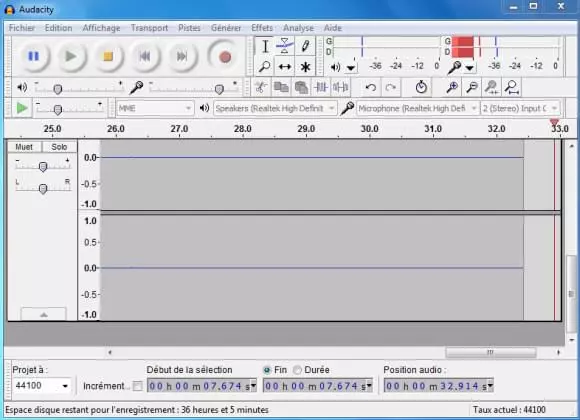Pause recording with the Pause button

tap(34, 56)
